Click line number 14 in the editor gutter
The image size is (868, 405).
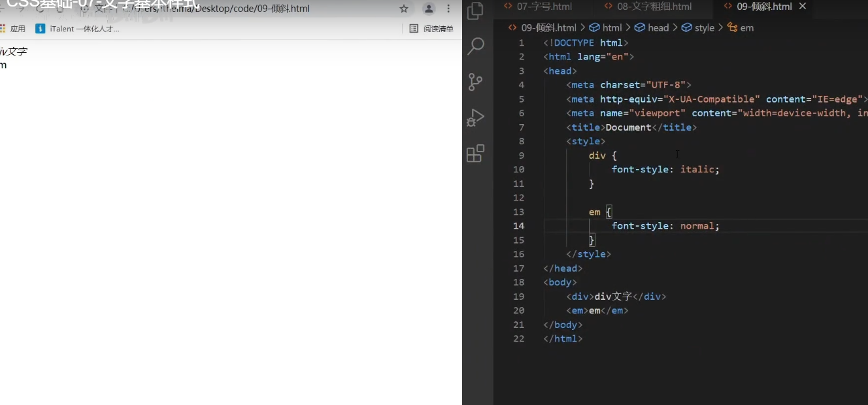pos(518,226)
